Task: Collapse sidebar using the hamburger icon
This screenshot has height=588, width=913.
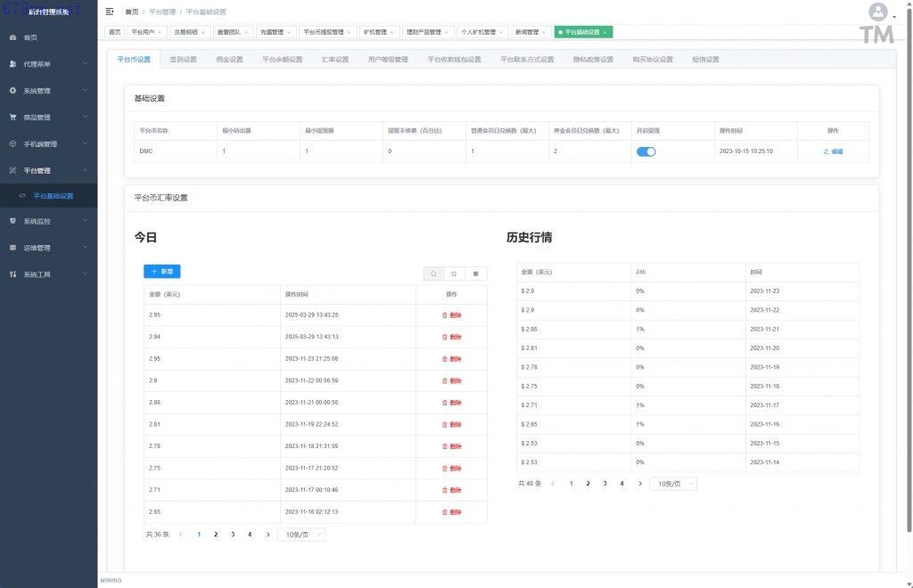Action: (x=110, y=12)
